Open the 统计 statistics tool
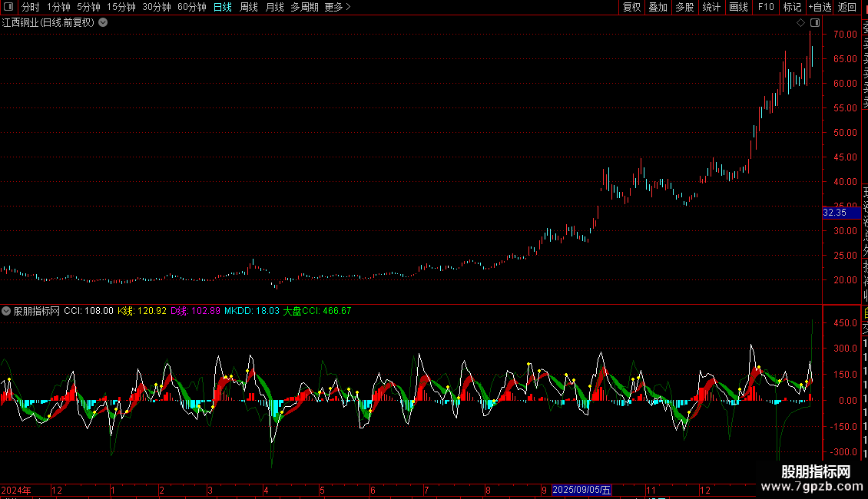This screenshot has width=868, height=499. (711, 7)
